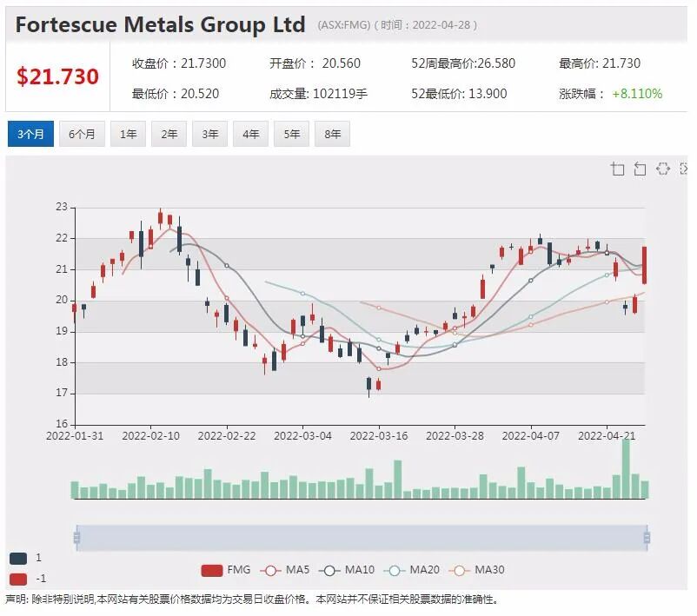Screen dimensions: 697x616
Task: Activate the area zoom tool icon
Action: 617,169
